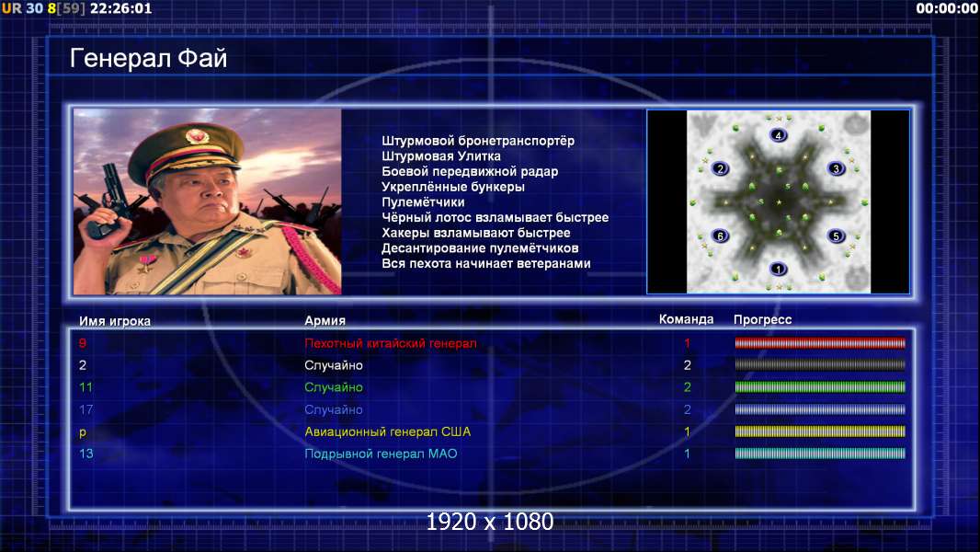
Task: Click 'Укреплённые бункеры' line
Action: (453, 187)
